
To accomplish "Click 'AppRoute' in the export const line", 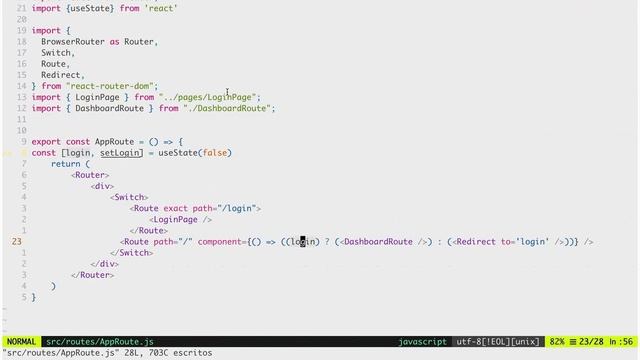I will pos(114,142).
